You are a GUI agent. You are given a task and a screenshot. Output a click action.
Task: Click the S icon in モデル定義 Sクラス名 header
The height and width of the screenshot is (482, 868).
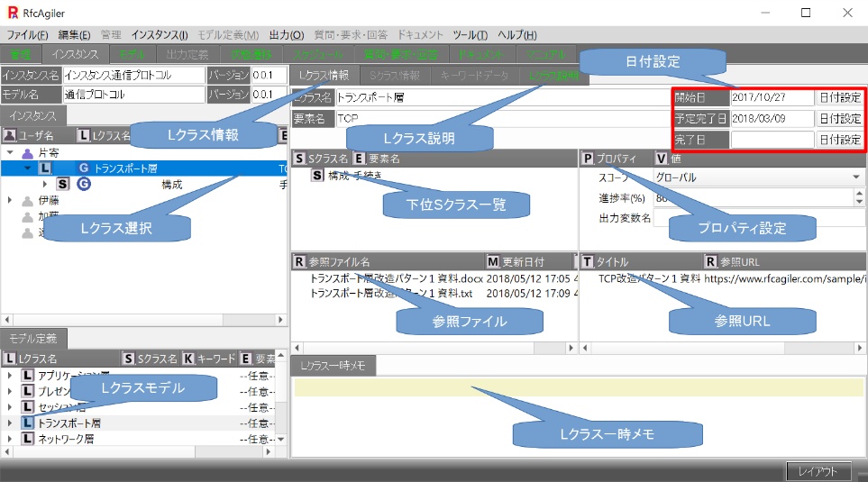click(x=128, y=359)
